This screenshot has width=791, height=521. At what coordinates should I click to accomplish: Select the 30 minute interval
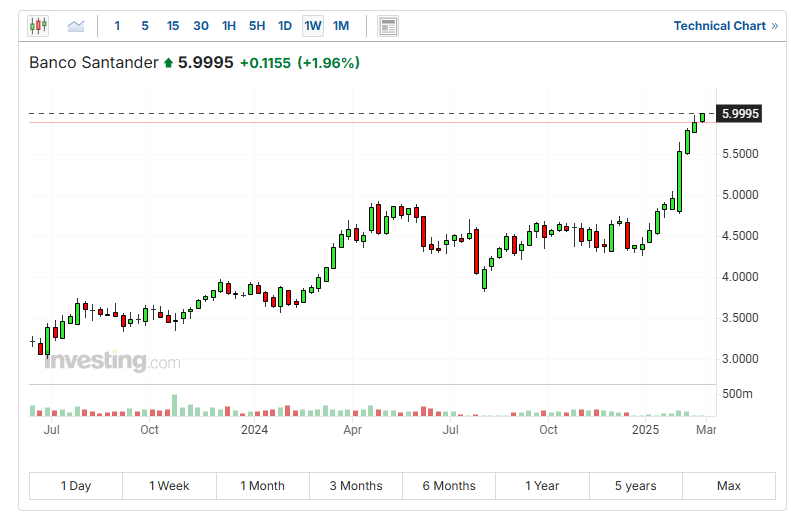click(x=201, y=26)
